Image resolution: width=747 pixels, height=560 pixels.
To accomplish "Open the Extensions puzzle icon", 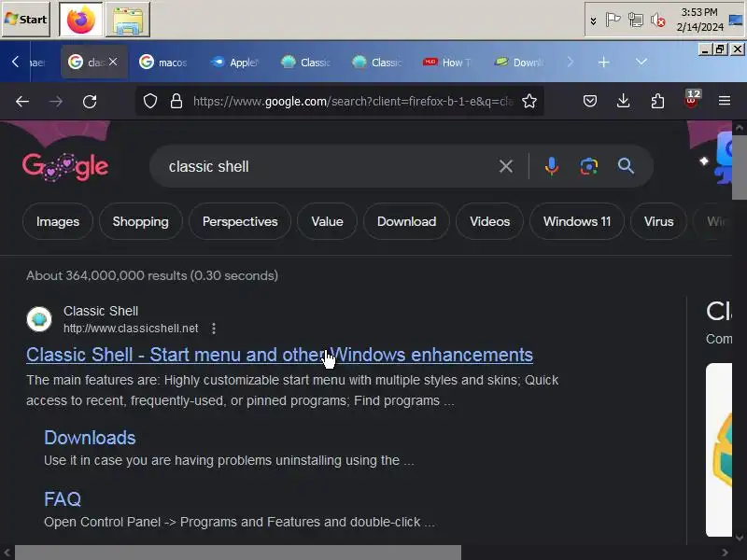I will [657, 101].
